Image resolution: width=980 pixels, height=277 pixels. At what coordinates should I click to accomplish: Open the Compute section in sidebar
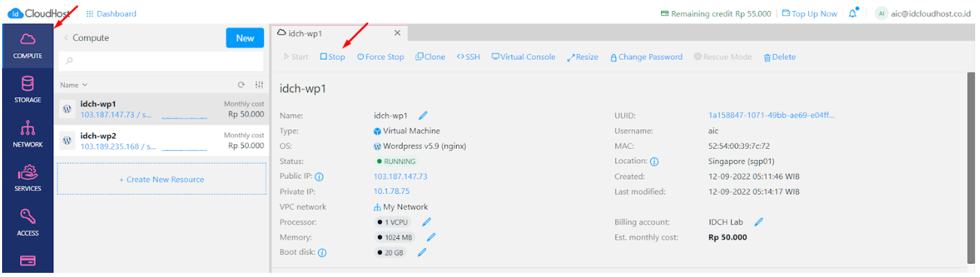point(28,46)
